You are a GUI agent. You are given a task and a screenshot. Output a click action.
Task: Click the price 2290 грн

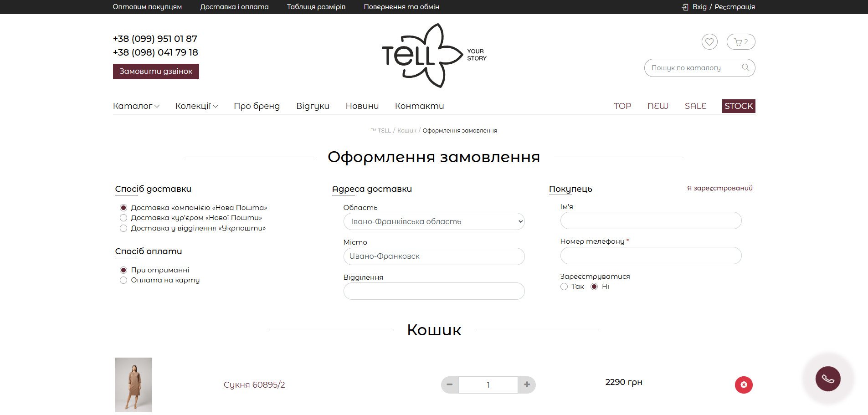pos(624,382)
